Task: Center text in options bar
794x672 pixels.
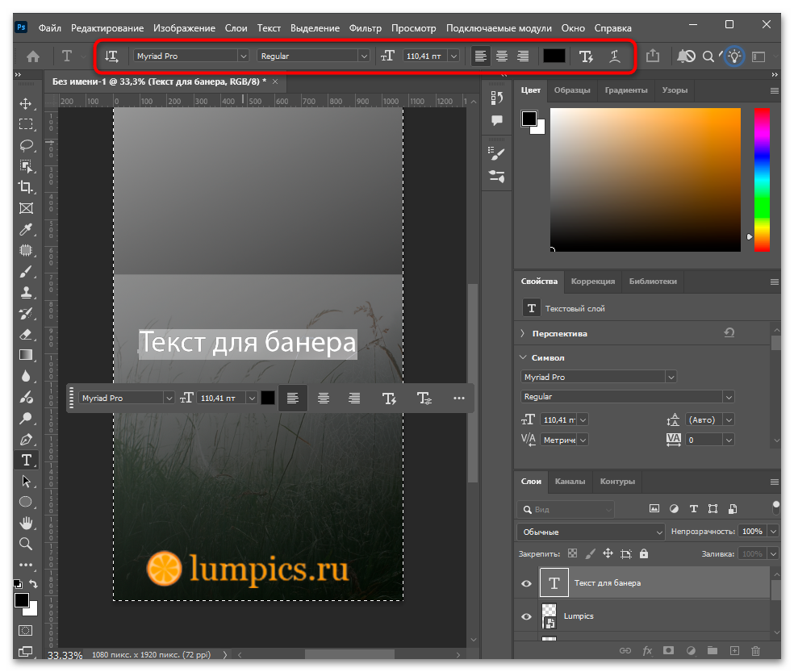Action: tap(502, 56)
